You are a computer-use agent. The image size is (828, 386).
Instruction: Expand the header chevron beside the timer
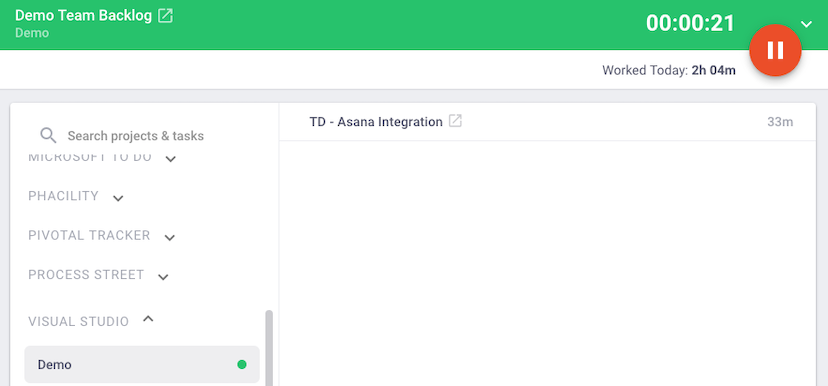[x=806, y=24]
